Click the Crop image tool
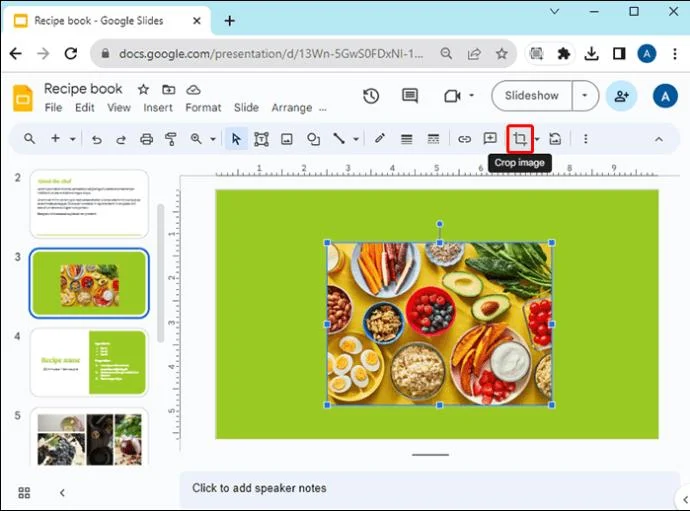 pyautogui.click(x=520, y=139)
